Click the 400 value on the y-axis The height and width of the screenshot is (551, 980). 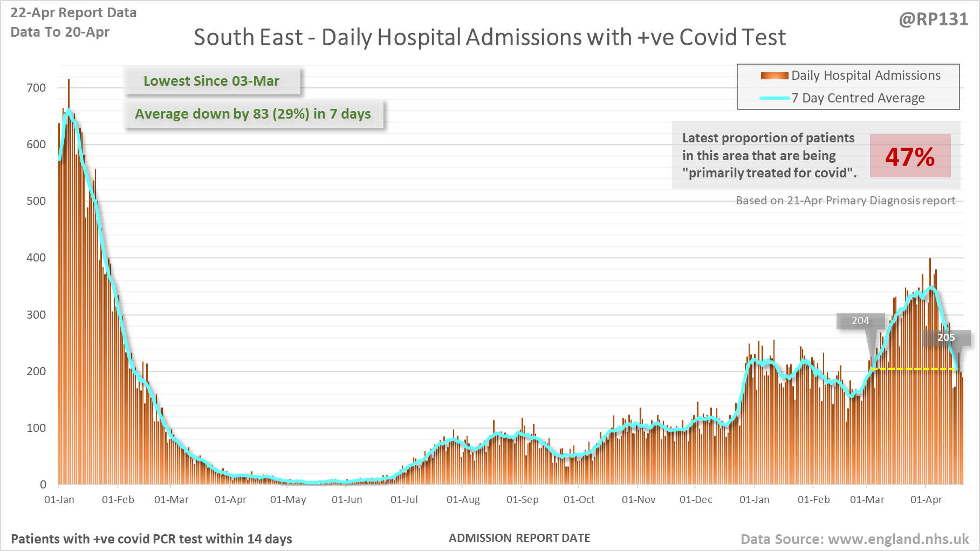pos(36,258)
